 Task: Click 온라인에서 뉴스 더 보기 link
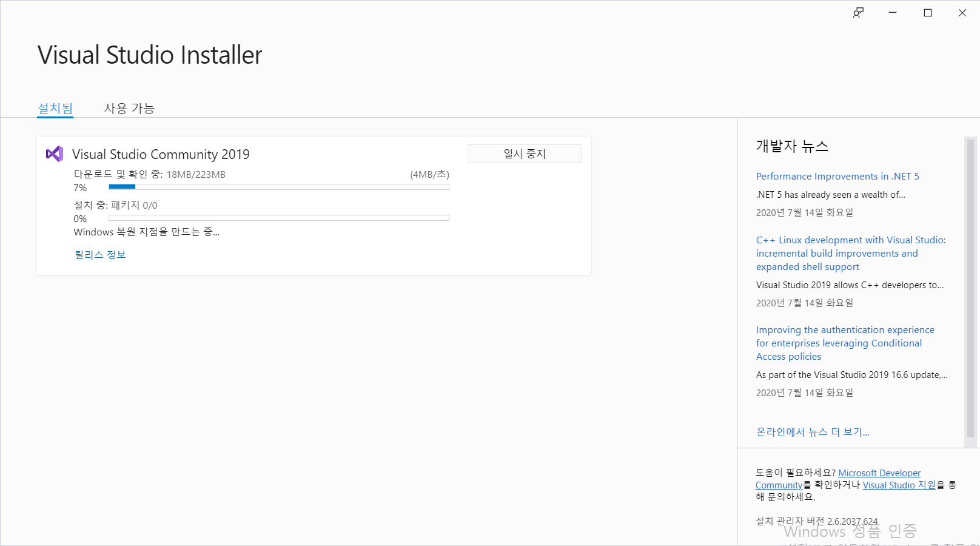[813, 432]
